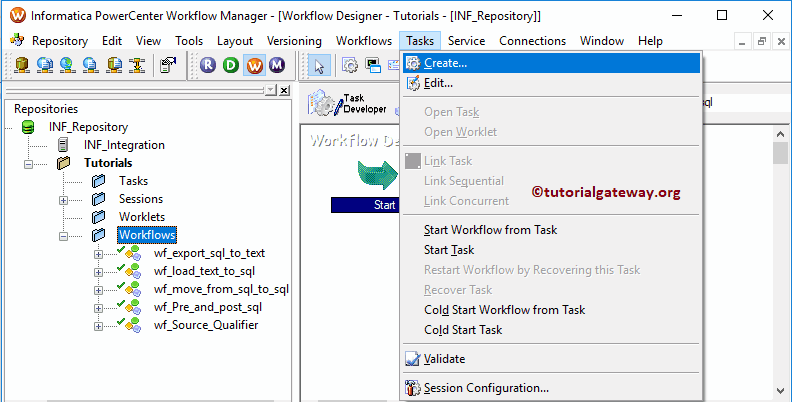Open the Window menu
The width and height of the screenshot is (792, 402).
[x=602, y=41]
